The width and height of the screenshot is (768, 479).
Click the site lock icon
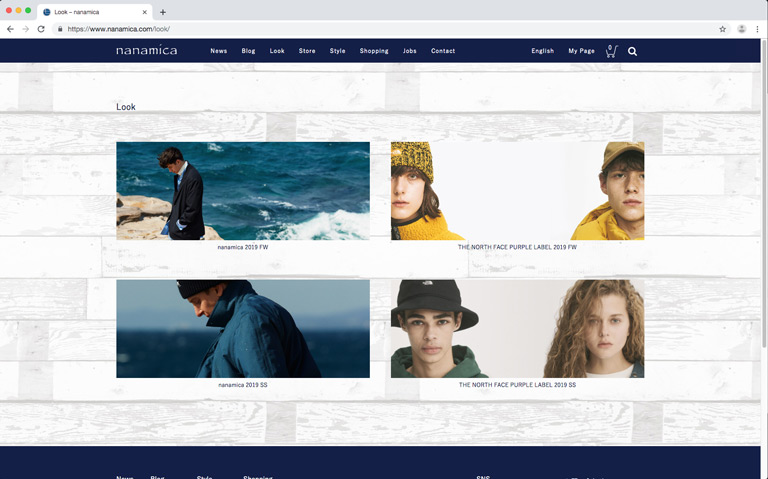[x=60, y=29]
